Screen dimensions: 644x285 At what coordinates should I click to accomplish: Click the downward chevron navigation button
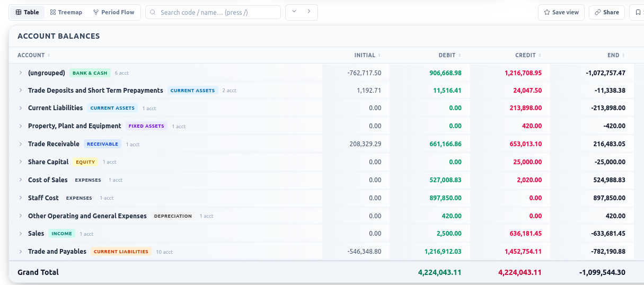click(x=294, y=12)
